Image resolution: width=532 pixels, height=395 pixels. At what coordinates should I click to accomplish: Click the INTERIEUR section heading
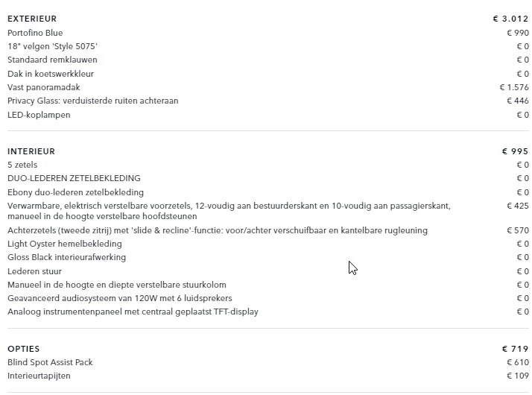click(x=31, y=151)
